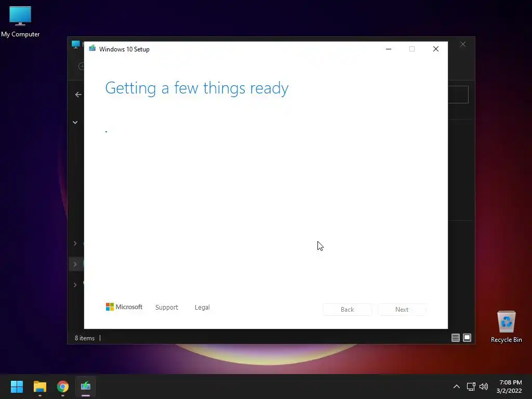Image resolution: width=532 pixels, height=399 pixels.
Task: Launch Google Chrome from the taskbar
Action: 63,387
